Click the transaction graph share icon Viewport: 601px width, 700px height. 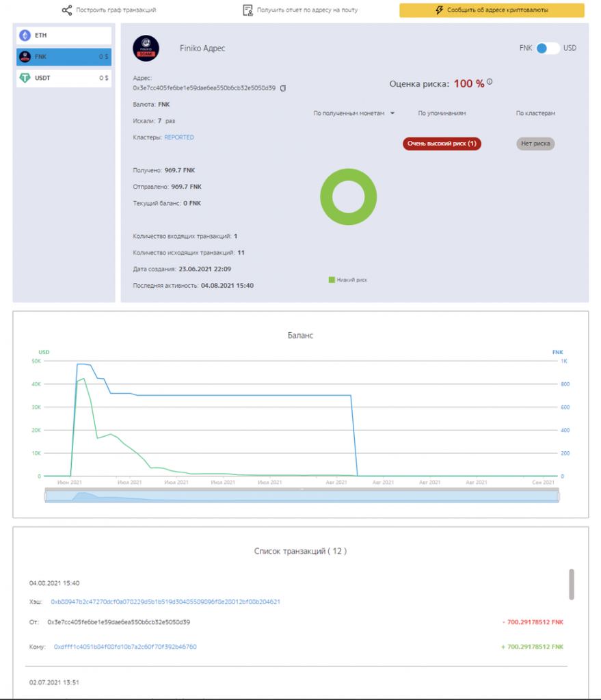pos(67,10)
